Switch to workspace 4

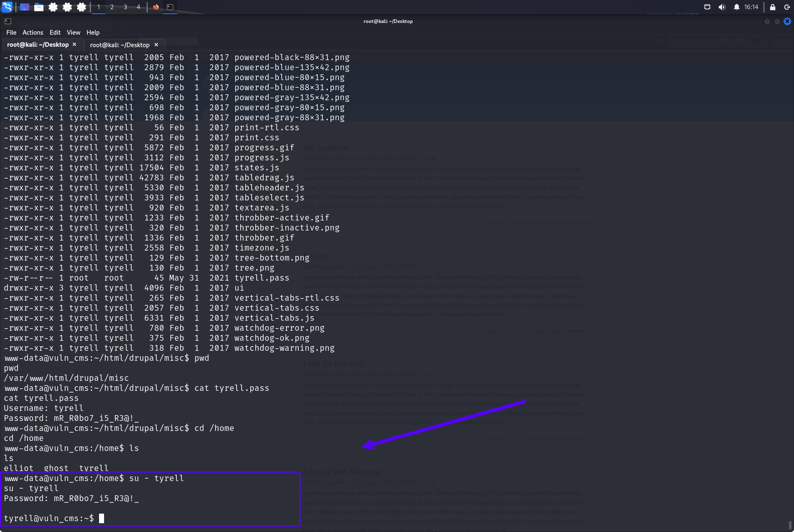(x=138, y=7)
